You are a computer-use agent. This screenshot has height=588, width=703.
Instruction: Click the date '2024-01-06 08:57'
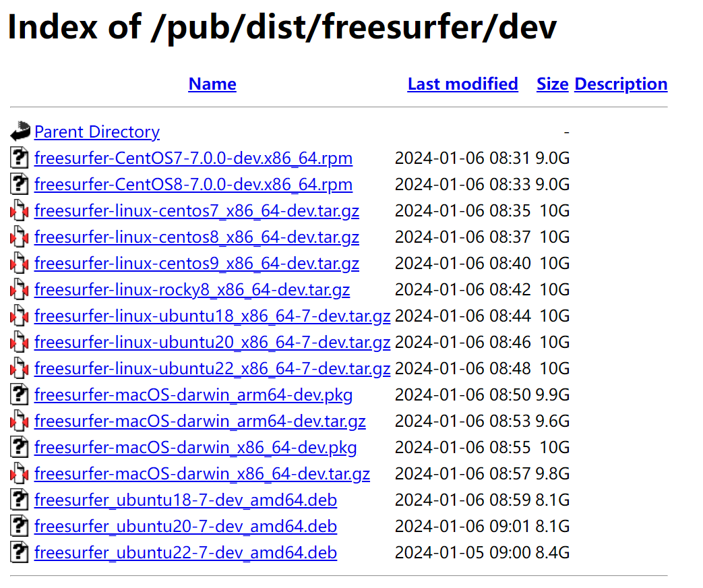point(462,473)
